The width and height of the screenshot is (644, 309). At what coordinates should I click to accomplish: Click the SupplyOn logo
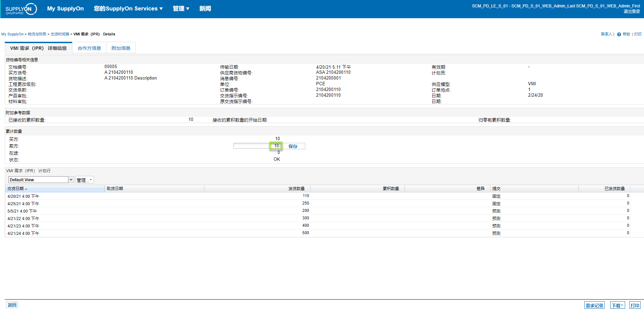point(21,9)
